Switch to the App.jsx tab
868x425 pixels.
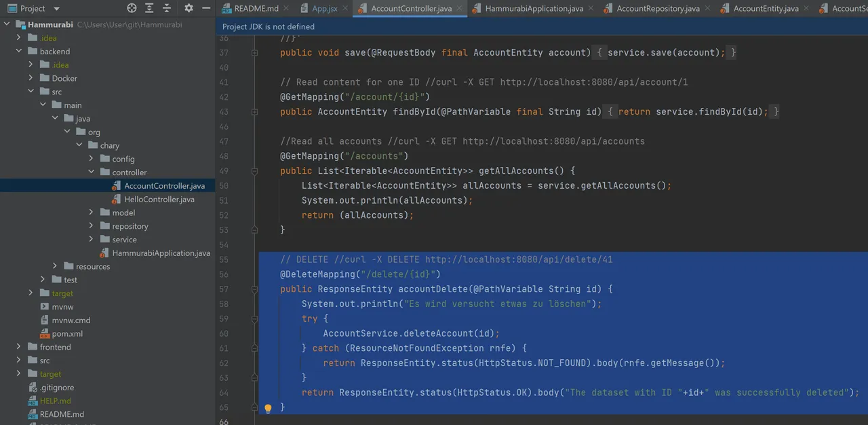point(325,9)
